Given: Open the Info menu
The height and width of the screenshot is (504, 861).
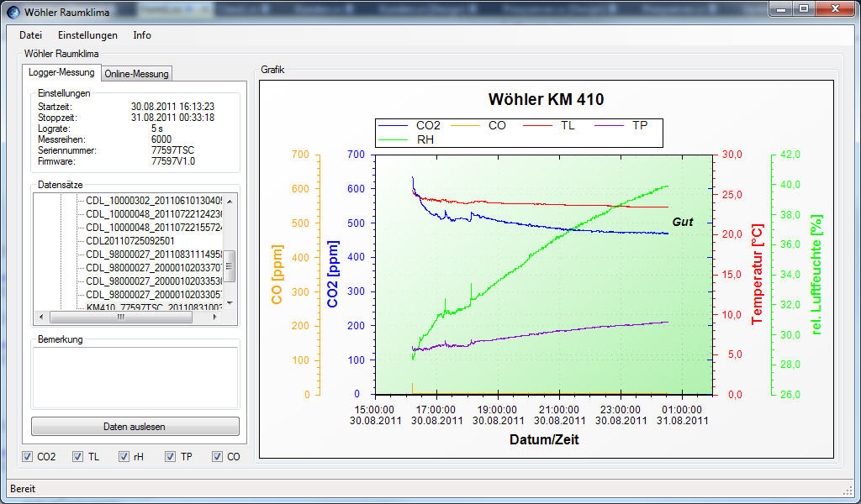Looking at the screenshot, I should 142,35.
